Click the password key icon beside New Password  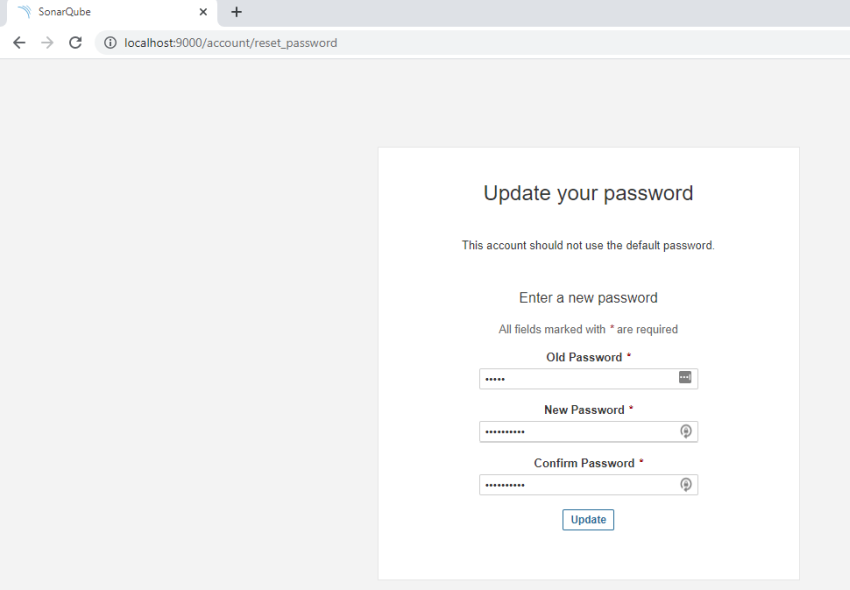[x=686, y=431]
